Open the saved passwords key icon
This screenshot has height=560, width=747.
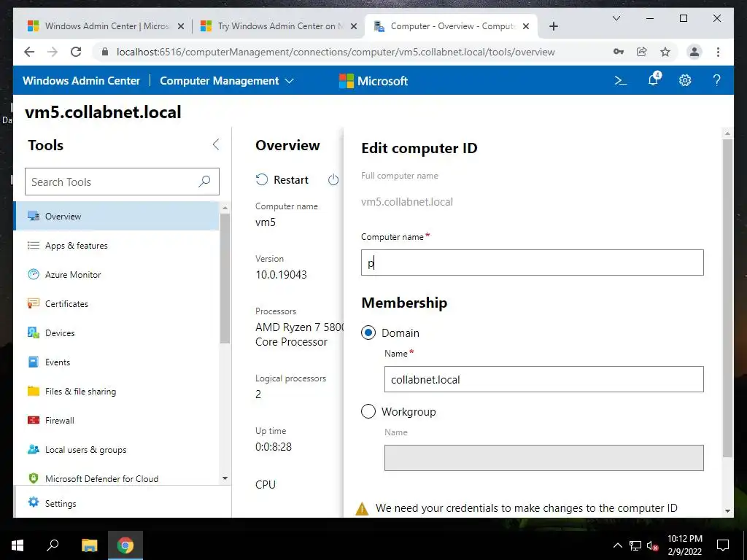tap(619, 52)
